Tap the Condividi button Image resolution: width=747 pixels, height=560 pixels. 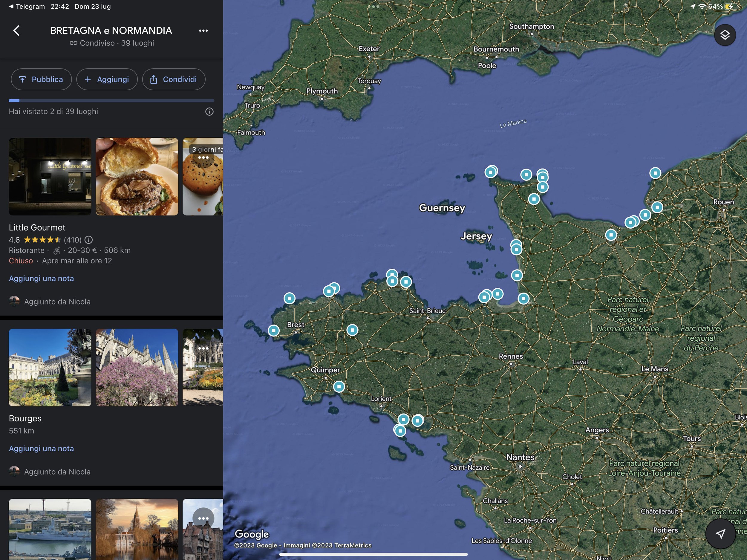pos(174,79)
